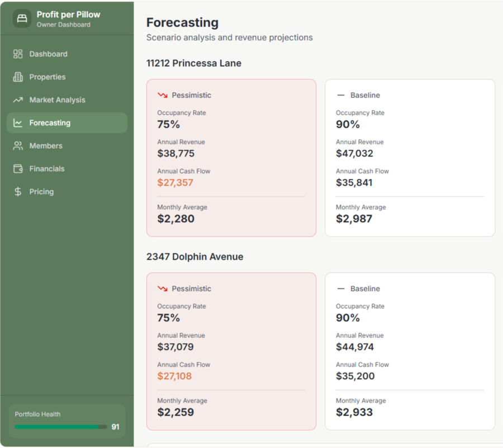Select the Baseline scenario card for Princessa Lane
This screenshot has height=448, width=503.
coord(410,158)
